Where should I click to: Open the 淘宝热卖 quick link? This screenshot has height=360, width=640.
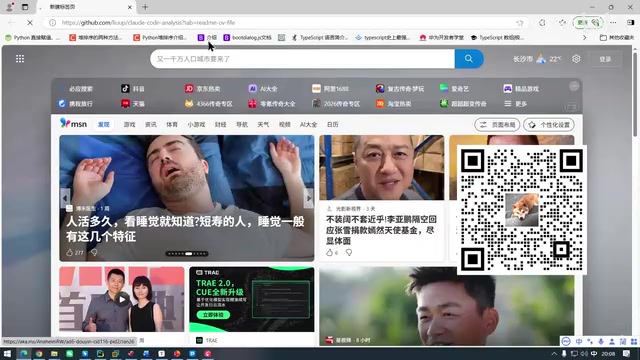coord(393,104)
